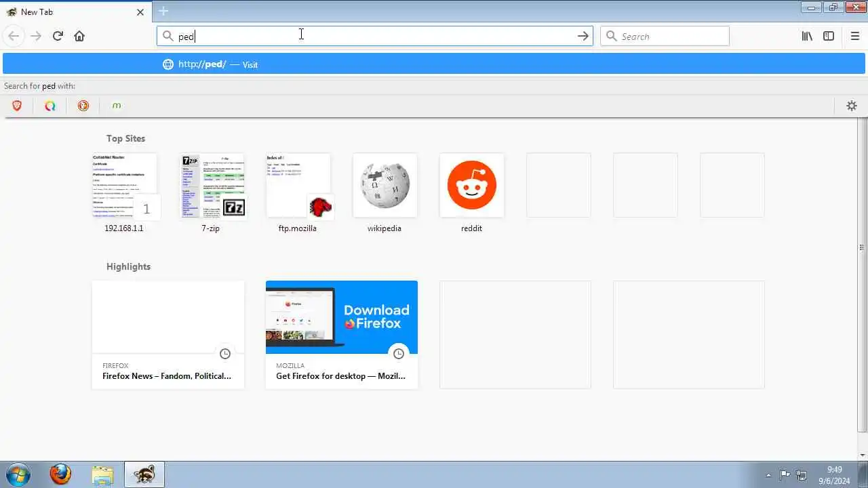Open the reddit top site tile
This screenshot has width=868, height=488.
click(x=471, y=186)
